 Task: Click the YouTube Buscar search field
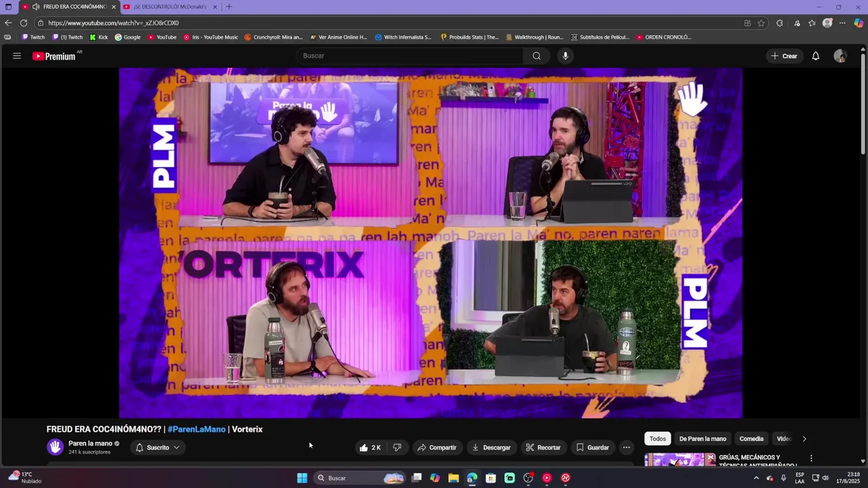click(x=410, y=56)
